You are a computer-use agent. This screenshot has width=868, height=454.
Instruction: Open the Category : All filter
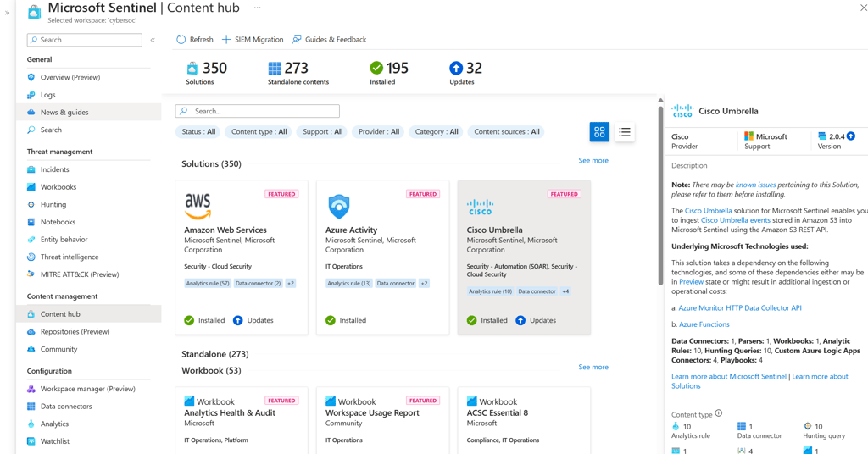pos(437,131)
